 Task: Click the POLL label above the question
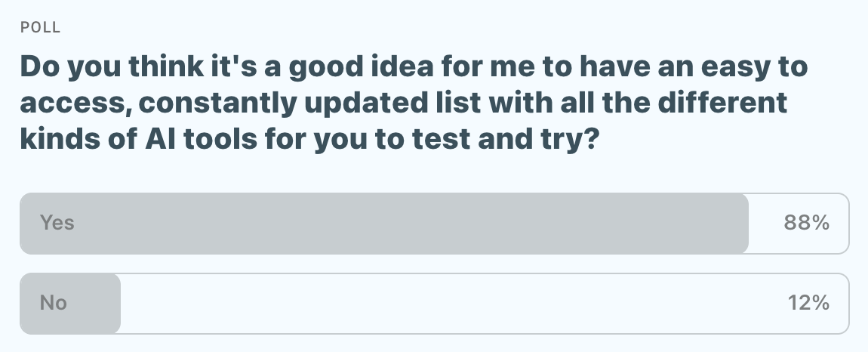41,28
